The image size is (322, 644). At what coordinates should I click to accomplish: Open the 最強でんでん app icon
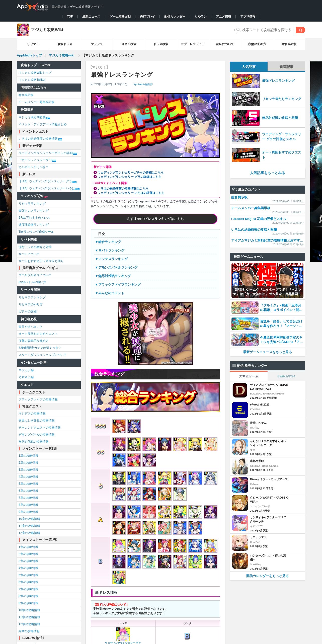[x=240, y=428]
